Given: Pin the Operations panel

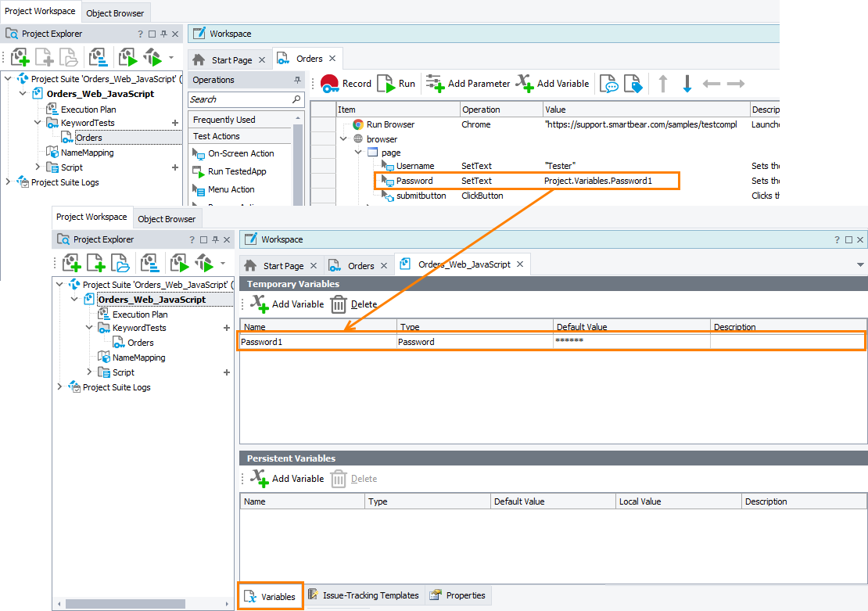Looking at the screenshot, I should point(297,80).
